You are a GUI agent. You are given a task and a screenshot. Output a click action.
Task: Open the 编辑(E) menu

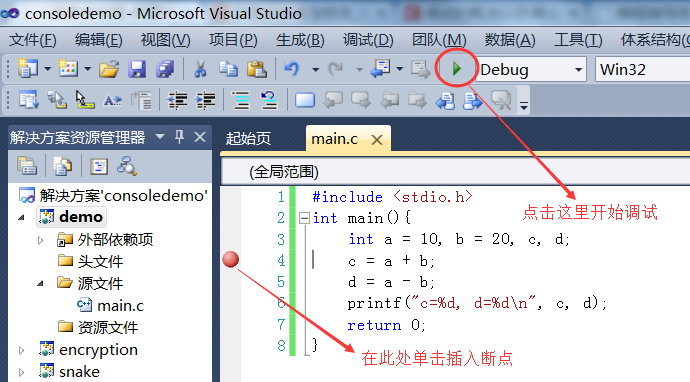click(99, 40)
